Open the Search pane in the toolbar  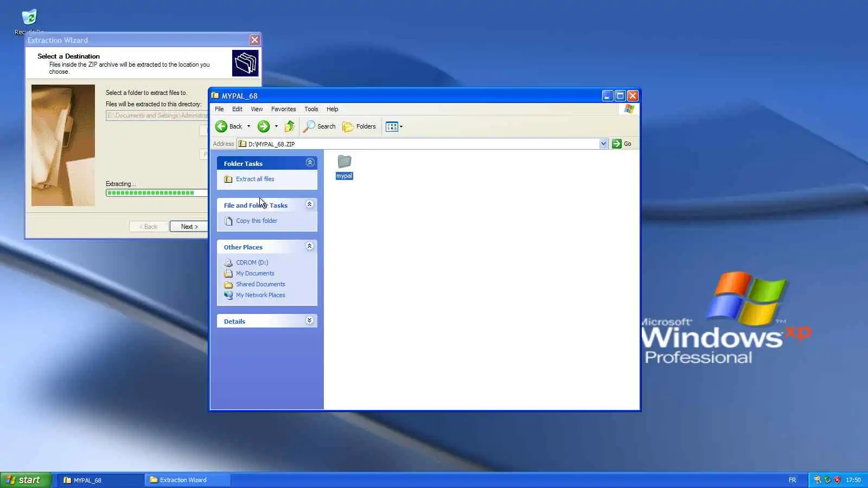320,126
